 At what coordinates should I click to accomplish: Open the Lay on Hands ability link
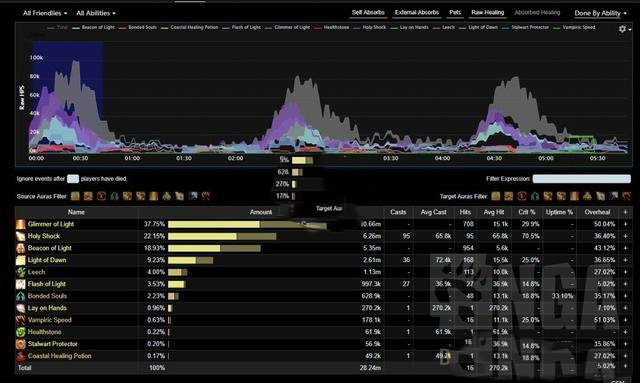click(47, 308)
